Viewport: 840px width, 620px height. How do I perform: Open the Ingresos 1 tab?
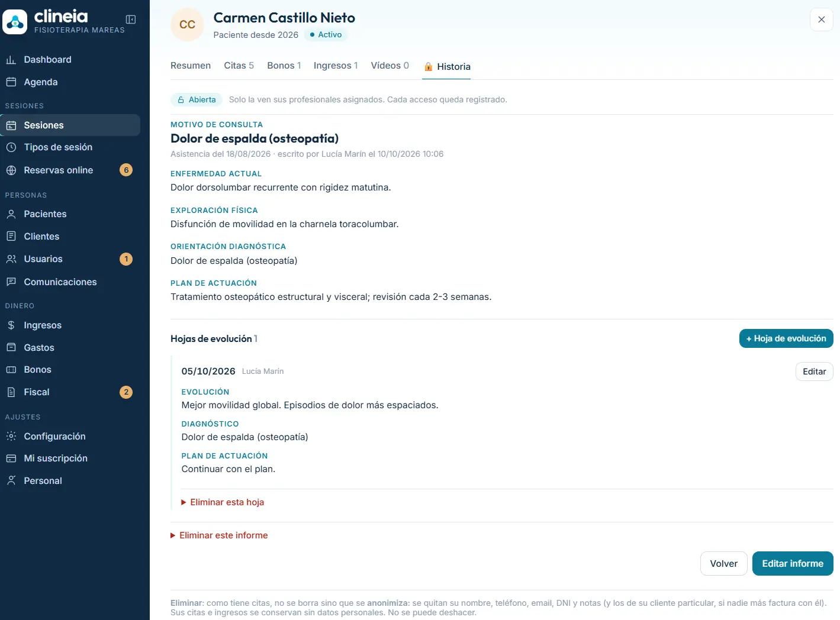[336, 66]
